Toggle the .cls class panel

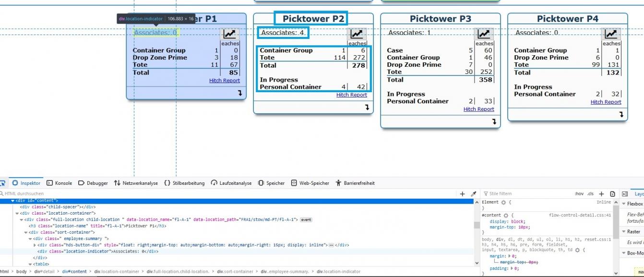coord(591,194)
